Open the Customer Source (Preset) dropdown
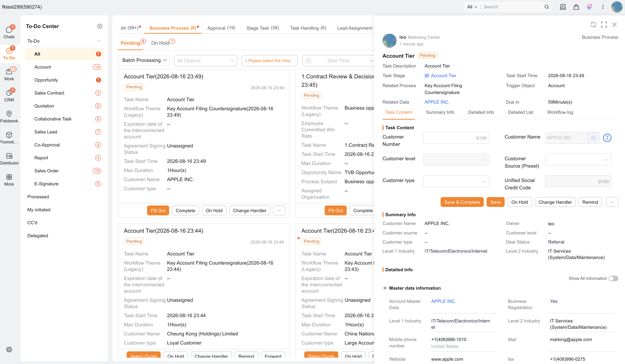The height and width of the screenshot is (364, 625). tap(578, 160)
